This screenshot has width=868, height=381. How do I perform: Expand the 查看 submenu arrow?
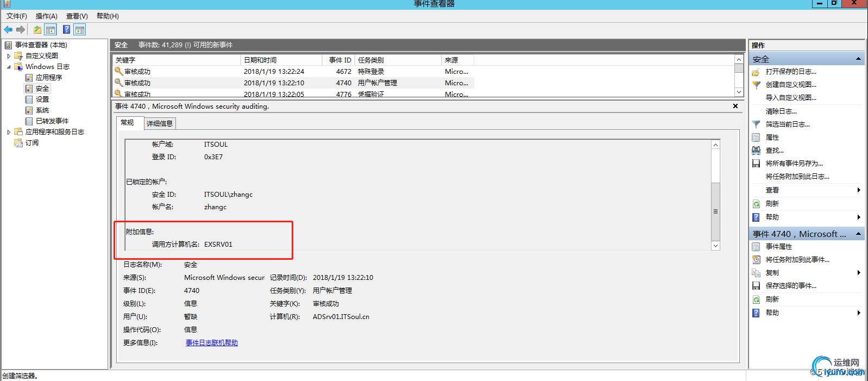pyautogui.click(x=859, y=190)
